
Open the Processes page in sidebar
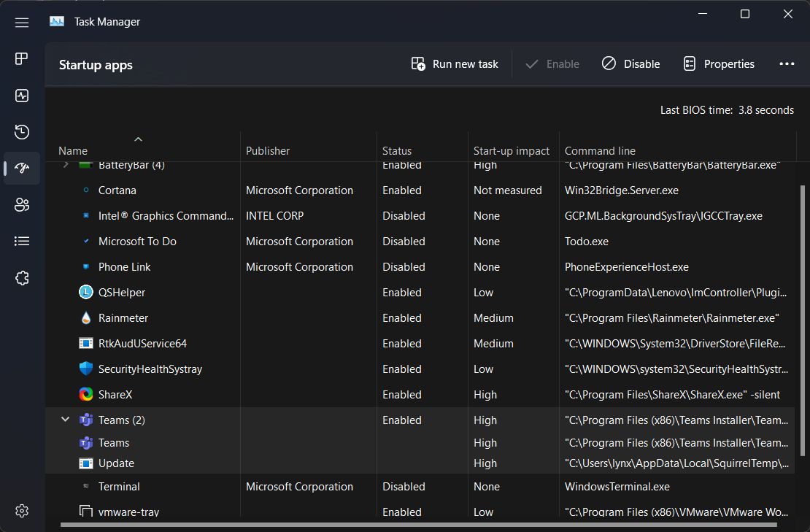[22, 59]
